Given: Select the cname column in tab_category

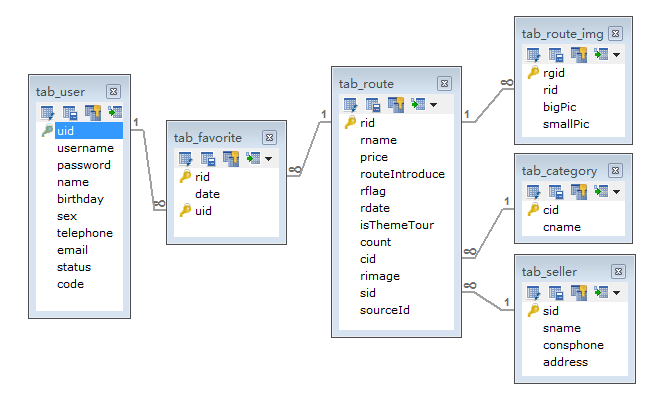Looking at the screenshot, I should pyautogui.click(x=562, y=227).
